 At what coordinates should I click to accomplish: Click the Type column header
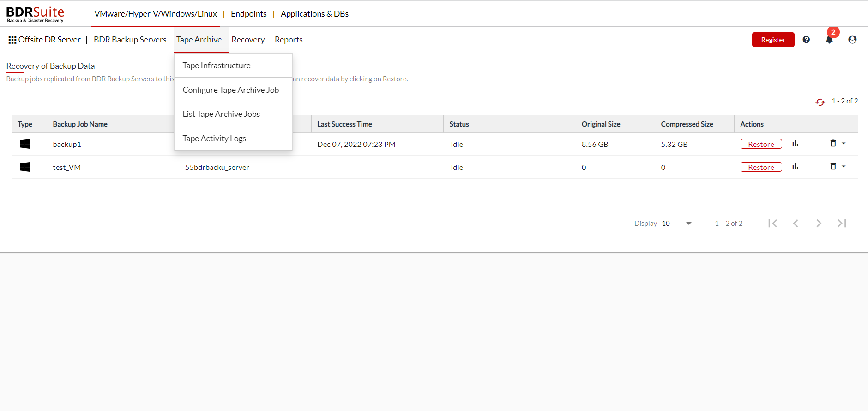click(x=25, y=124)
